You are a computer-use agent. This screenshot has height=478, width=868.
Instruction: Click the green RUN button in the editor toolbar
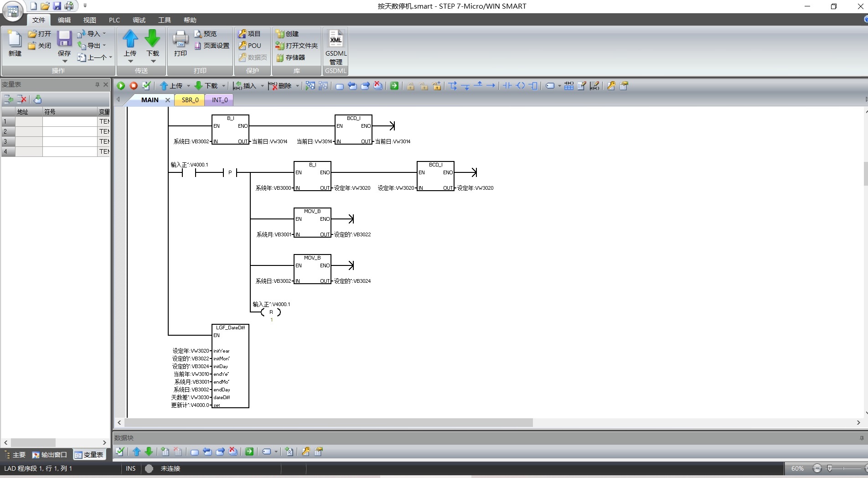pos(121,86)
